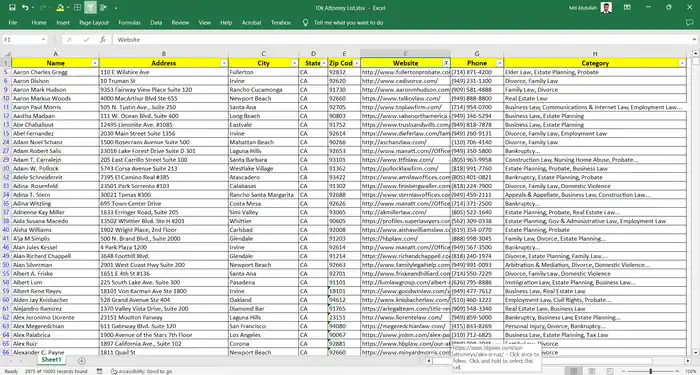Click the Borders grid icon
This screenshot has height=375, width=700.
(77, 8)
